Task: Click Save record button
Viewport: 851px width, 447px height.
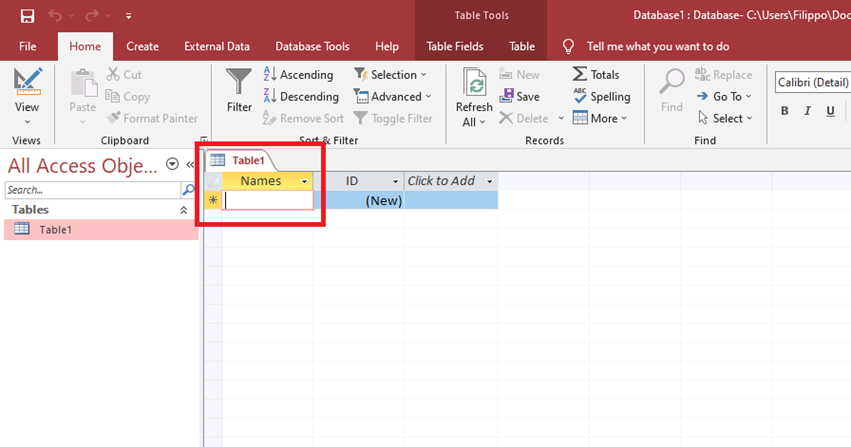Action: 519,97
